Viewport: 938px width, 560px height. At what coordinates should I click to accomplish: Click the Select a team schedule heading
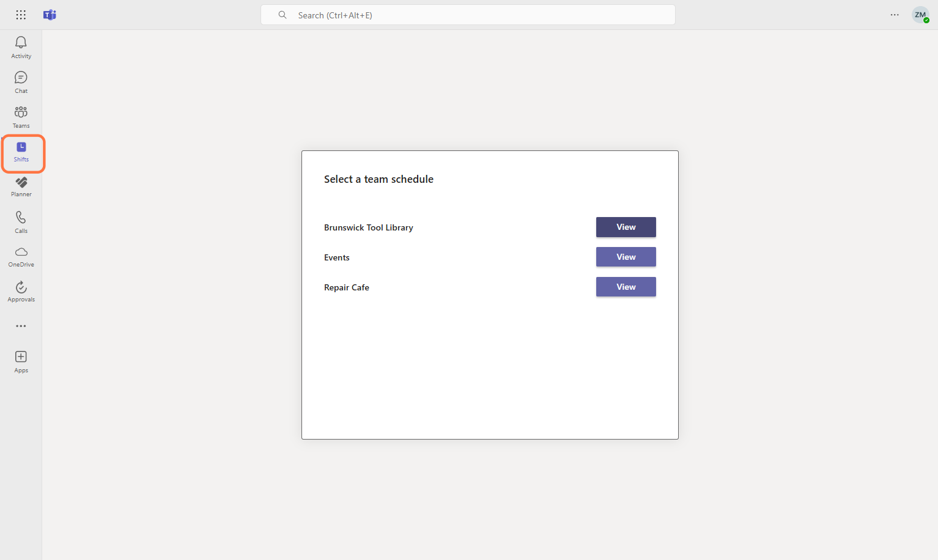point(379,179)
